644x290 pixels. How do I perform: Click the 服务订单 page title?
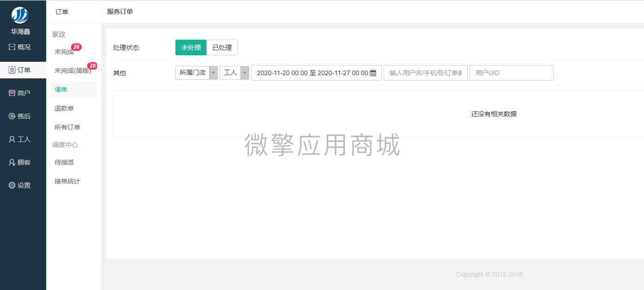120,12
